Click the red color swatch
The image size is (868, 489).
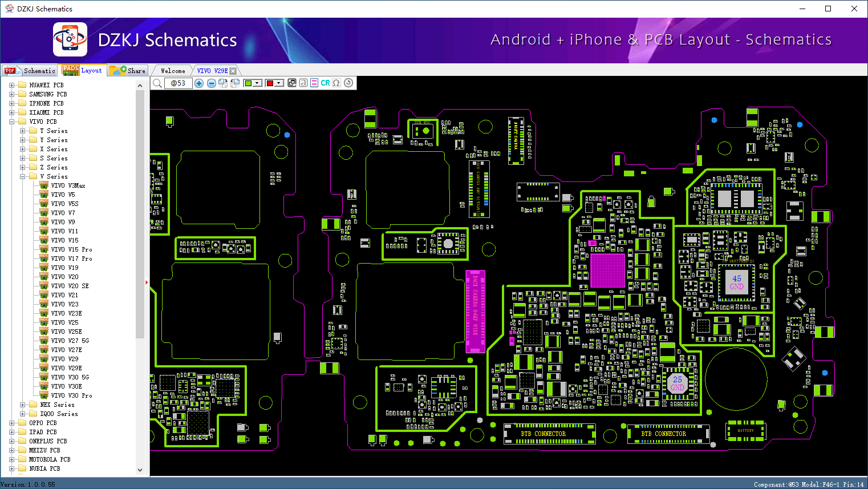pos(270,83)
